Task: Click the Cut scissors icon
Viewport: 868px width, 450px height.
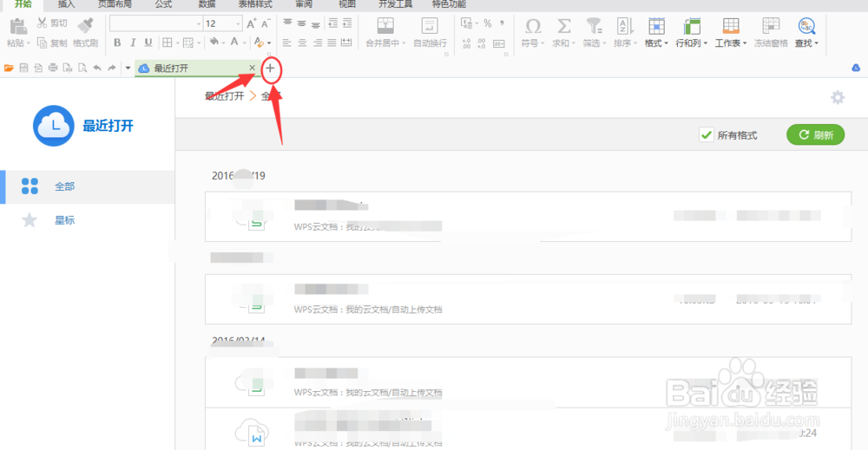Action: 42,23
